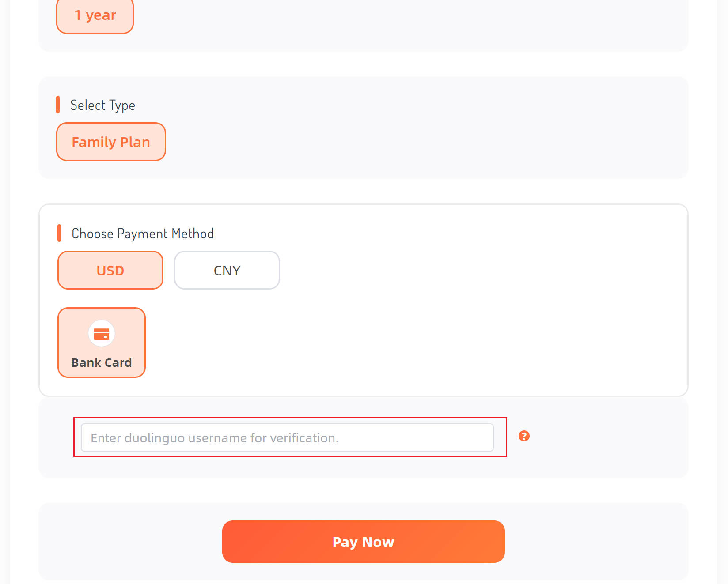Click the "Plan" word in Family Plan
This screenshot has width=728, height=584.
tap(135, 142)
